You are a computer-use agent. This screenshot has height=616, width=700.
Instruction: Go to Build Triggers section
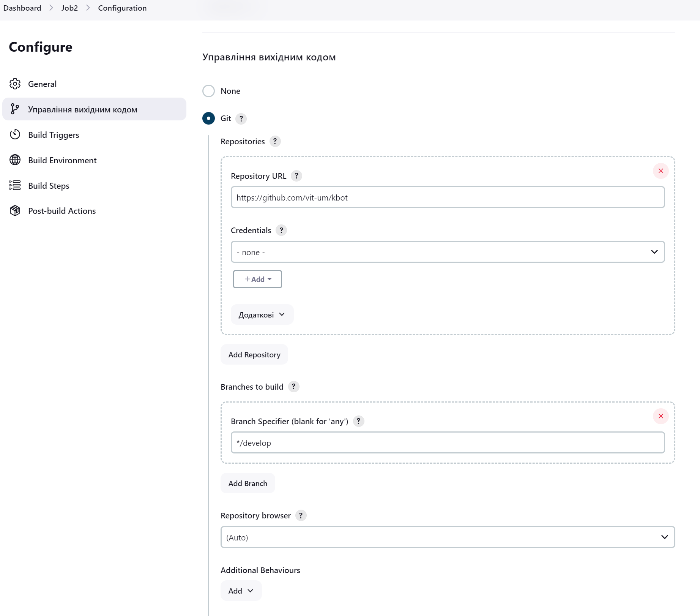pos(94,135)
